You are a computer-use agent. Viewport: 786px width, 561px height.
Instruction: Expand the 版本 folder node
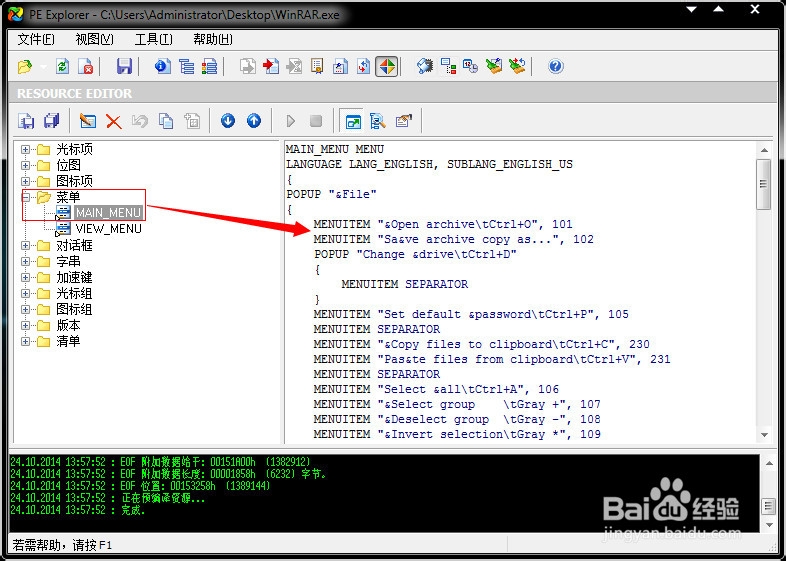click(x=25, y=325)
